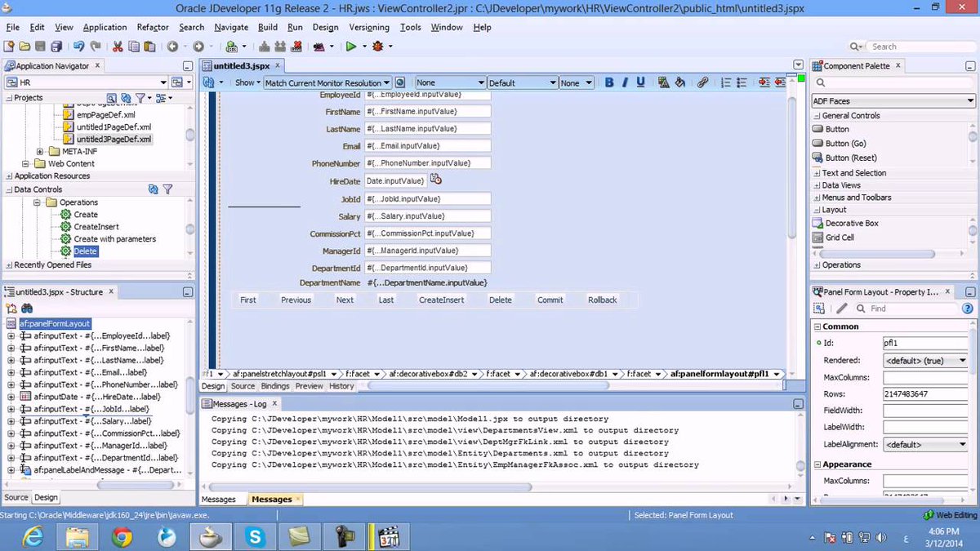Click the Data Controls refresh icon
Screen dimensions: 980x551
(x=153, y=189)
